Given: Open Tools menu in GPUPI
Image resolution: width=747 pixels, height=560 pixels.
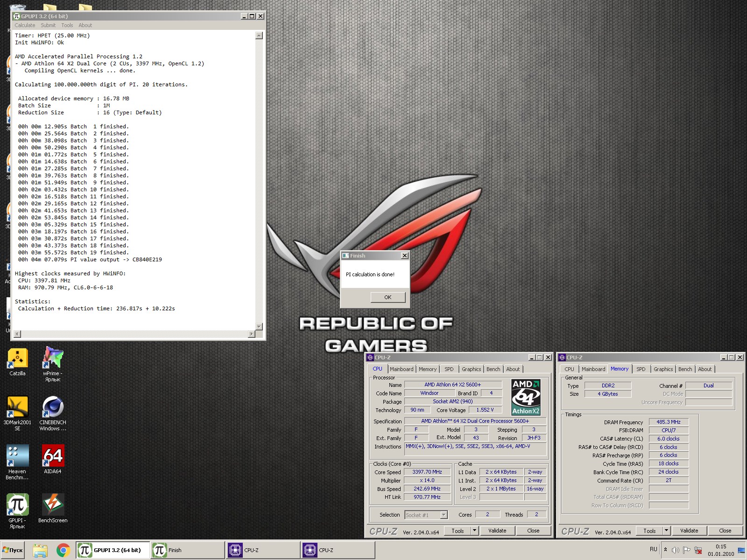Looking at the screenshot, I should click(67, 25).
